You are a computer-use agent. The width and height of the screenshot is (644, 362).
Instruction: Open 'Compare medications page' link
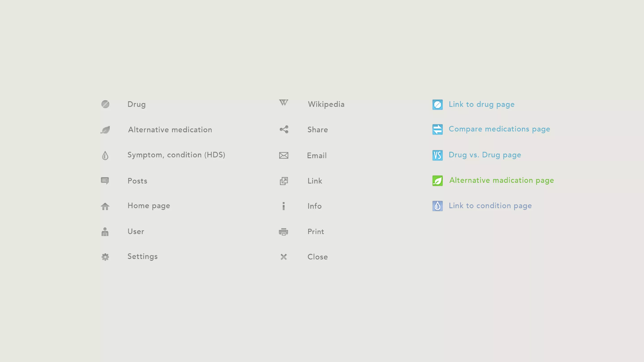pos(499,129)
